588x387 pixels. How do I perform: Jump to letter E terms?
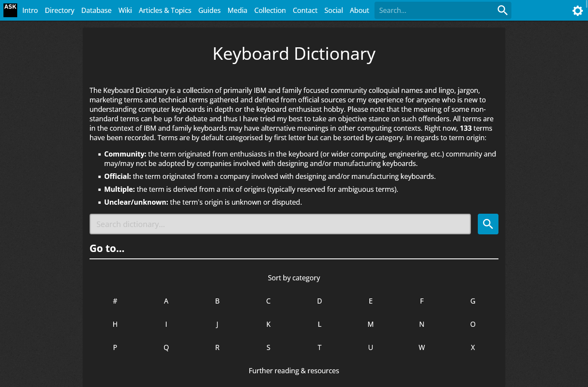point(371,301)
